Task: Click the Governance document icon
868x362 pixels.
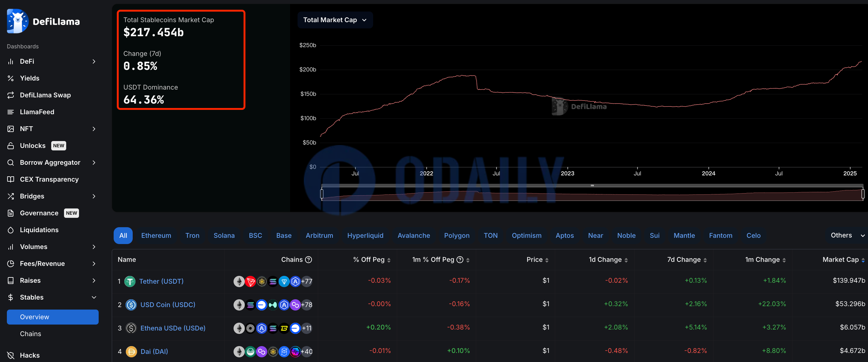Action: tap(11, 213)
